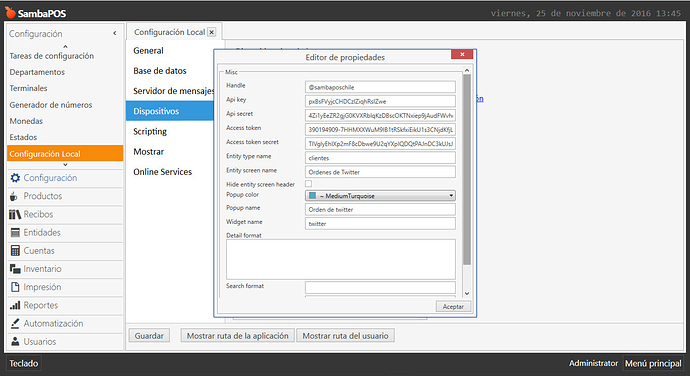Viewport: 690px width, 376px height.
Task: Click the Guardar button
Action: point(149,335)
